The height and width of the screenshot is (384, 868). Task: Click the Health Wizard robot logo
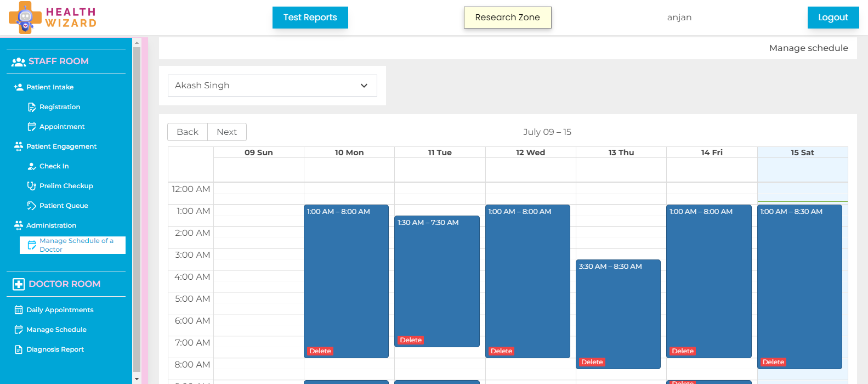tap(25, 18)
